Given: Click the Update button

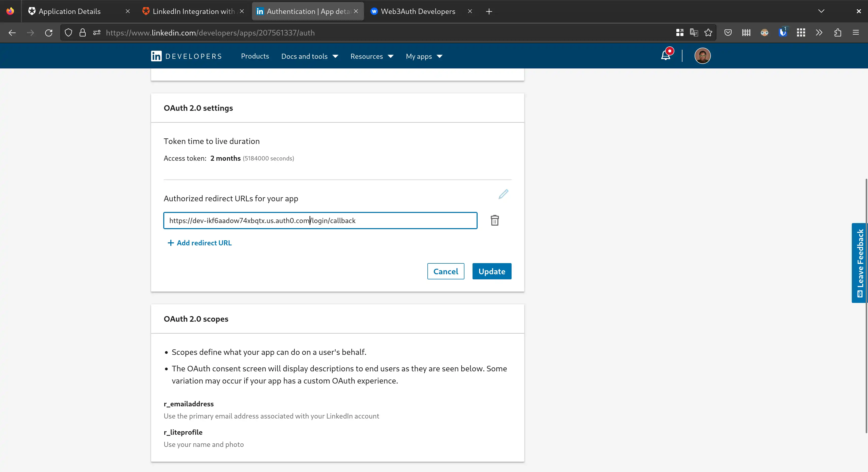Looking at the screenshot, I should click(x=492, y=271).
